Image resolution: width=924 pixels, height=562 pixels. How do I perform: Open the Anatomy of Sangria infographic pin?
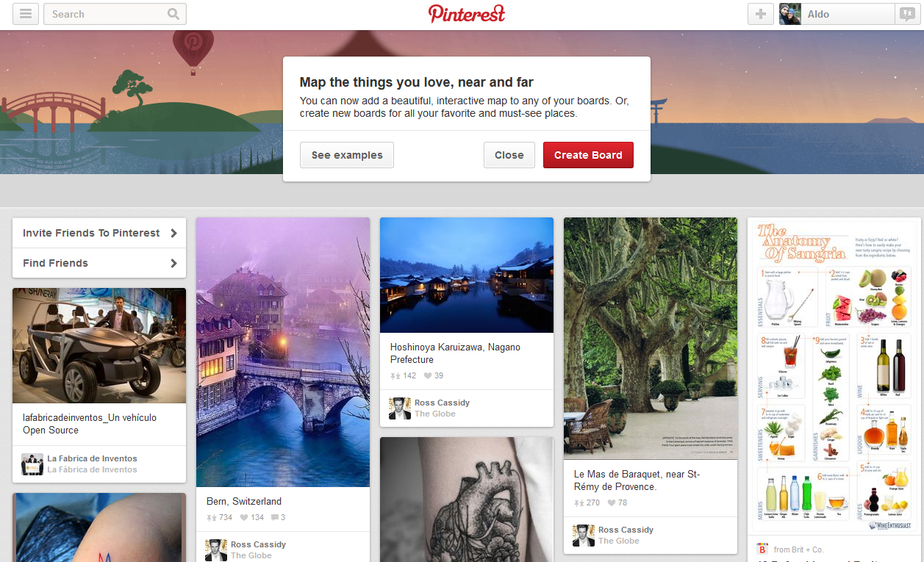[x=834, y=377]
